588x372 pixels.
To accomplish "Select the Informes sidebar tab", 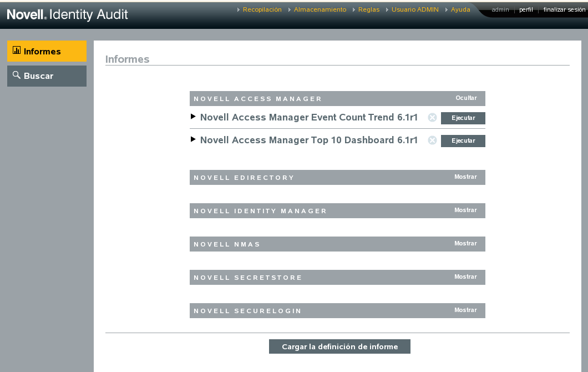I will pyautogui.click(x=47, y=51).
